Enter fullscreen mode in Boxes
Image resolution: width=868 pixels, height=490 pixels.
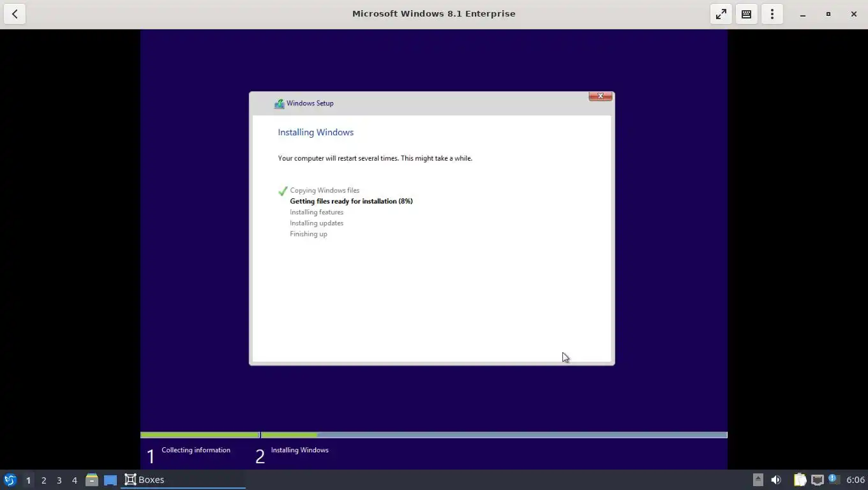click(721, 13)
